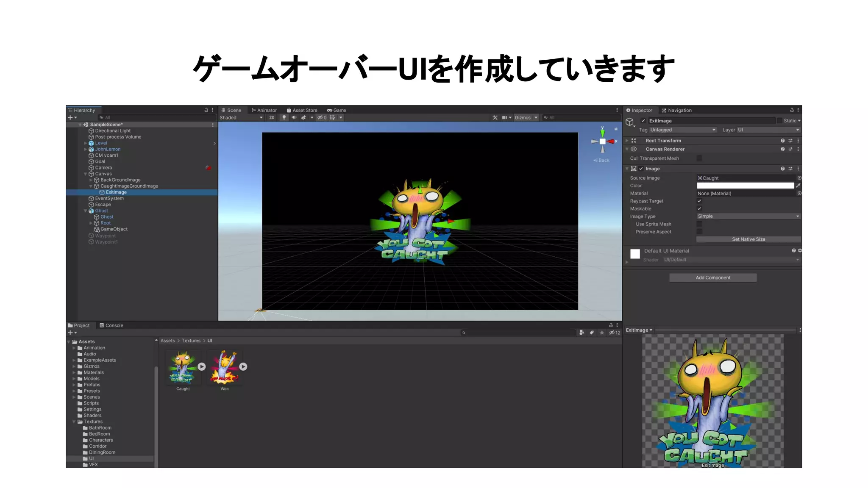Toggle the Image component enabled checkbox

(x=641, y=169)
